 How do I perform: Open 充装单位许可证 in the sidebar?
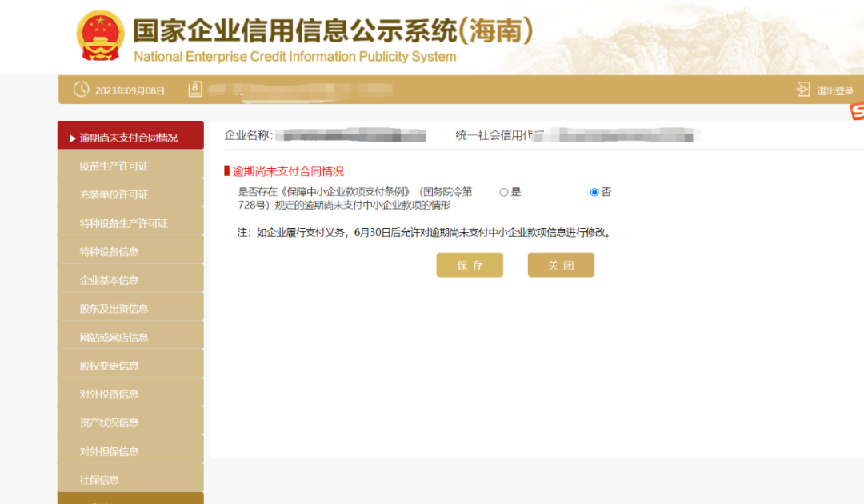tap(114, 194)
